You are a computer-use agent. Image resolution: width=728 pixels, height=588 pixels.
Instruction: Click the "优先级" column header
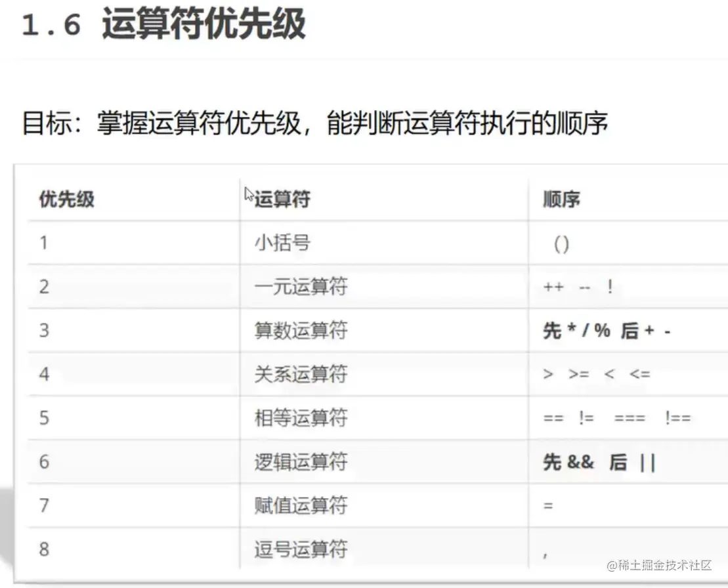pos(67,199)
